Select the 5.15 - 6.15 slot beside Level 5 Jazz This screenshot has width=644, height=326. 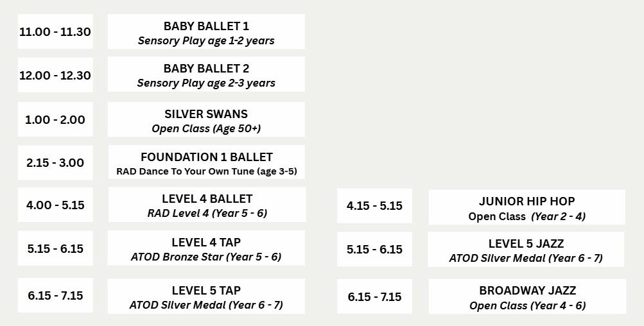[374, 250]
